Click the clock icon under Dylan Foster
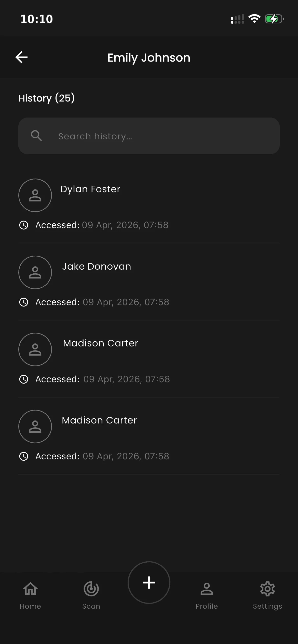298x644 pixels. pos(24,225)
